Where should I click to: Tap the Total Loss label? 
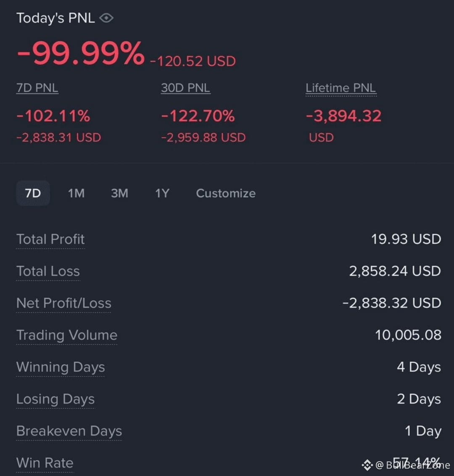click(x=48, y=271)
